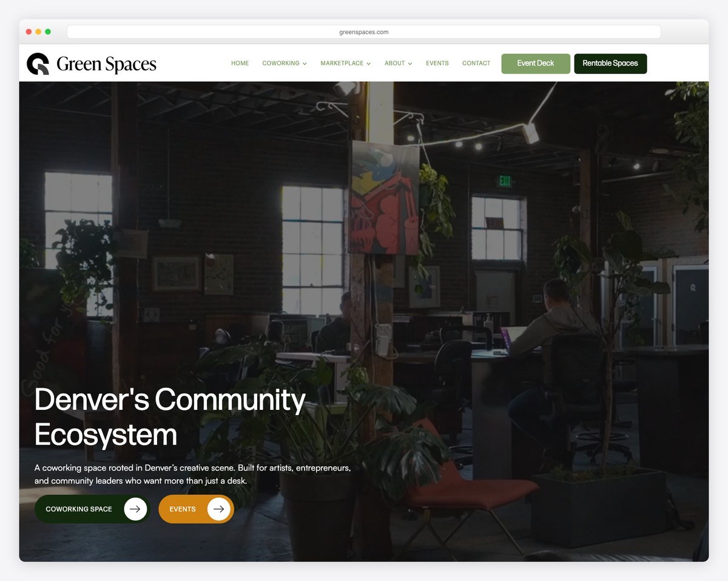Select CONTACT in the navigation bar
Screen dimensions: 728x581
click(476, 63)
